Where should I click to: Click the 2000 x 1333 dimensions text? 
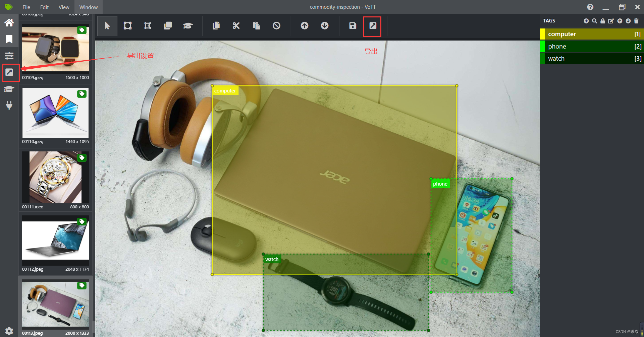point(77,333)
